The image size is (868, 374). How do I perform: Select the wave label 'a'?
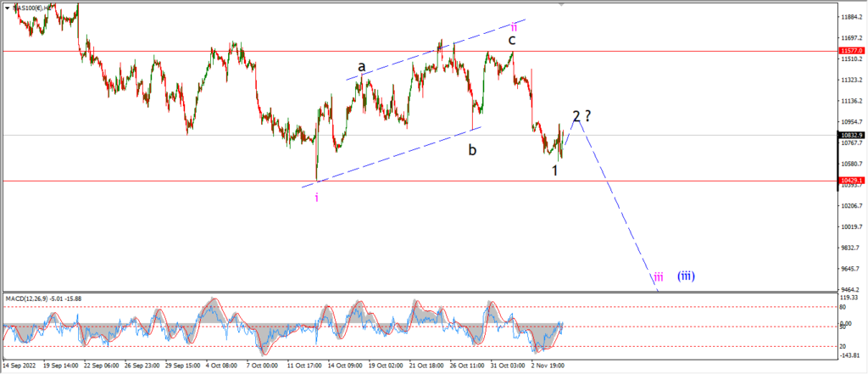(x=361, y=67)
